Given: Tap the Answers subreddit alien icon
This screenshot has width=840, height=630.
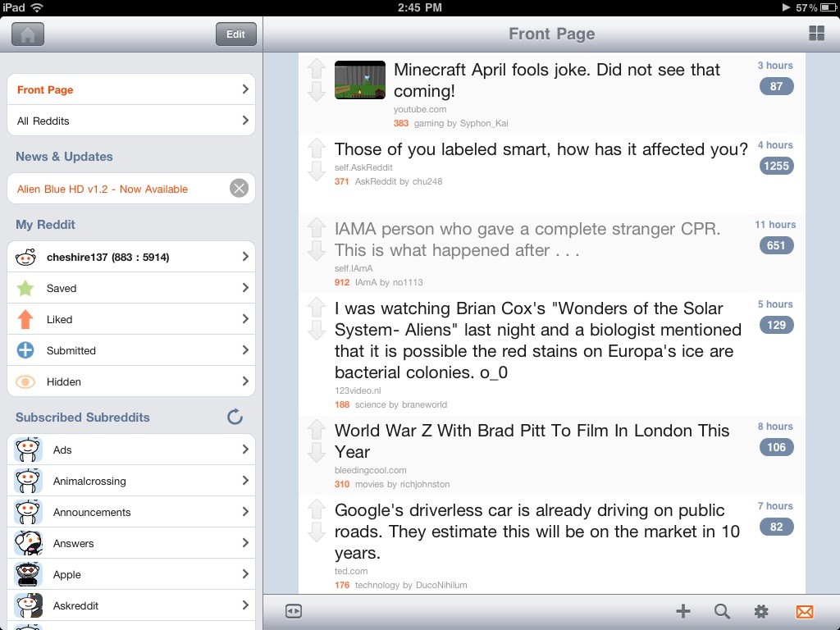Looking at the screenshot, I should click(x=28, y=543).
